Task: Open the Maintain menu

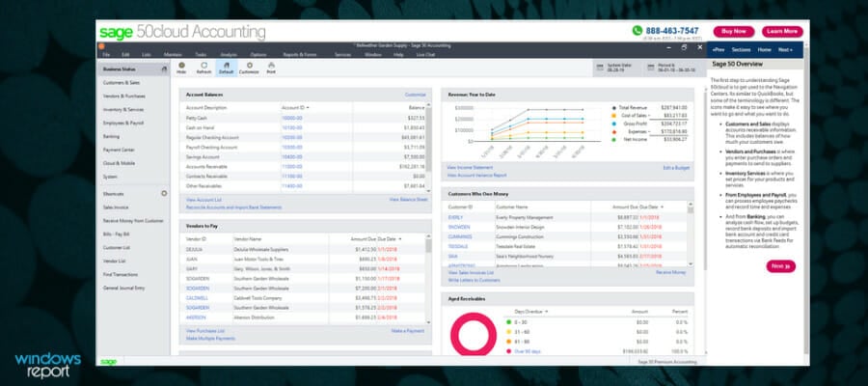Action: [173, 54]
